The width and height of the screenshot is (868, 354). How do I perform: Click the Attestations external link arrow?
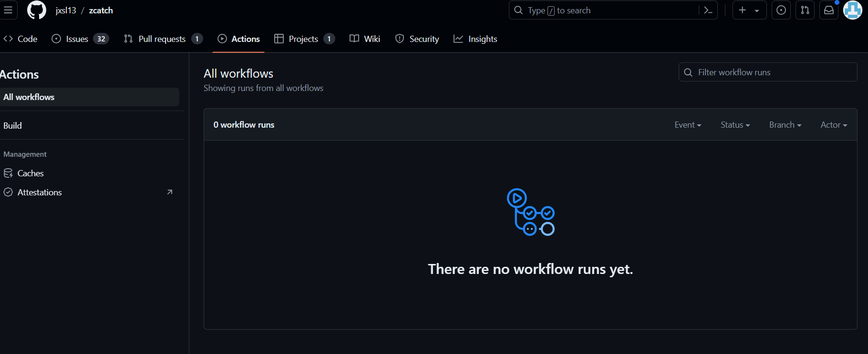point(170,192)
